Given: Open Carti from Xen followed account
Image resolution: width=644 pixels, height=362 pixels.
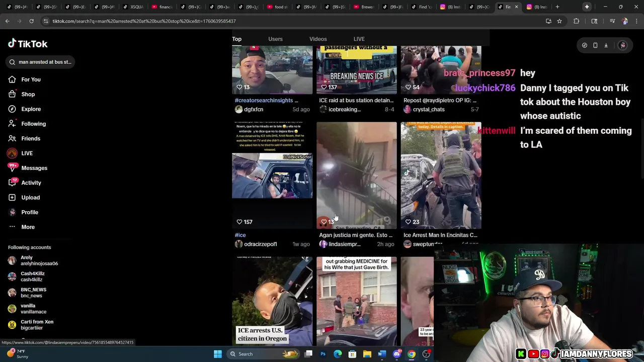Looking at the screenshot, I should tap(30, 325).
